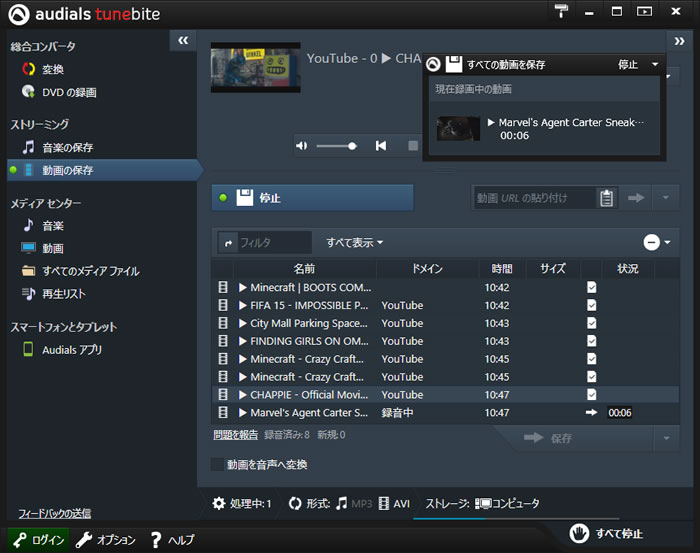Click the Audials tunebite logo

(x=84, y=14)
